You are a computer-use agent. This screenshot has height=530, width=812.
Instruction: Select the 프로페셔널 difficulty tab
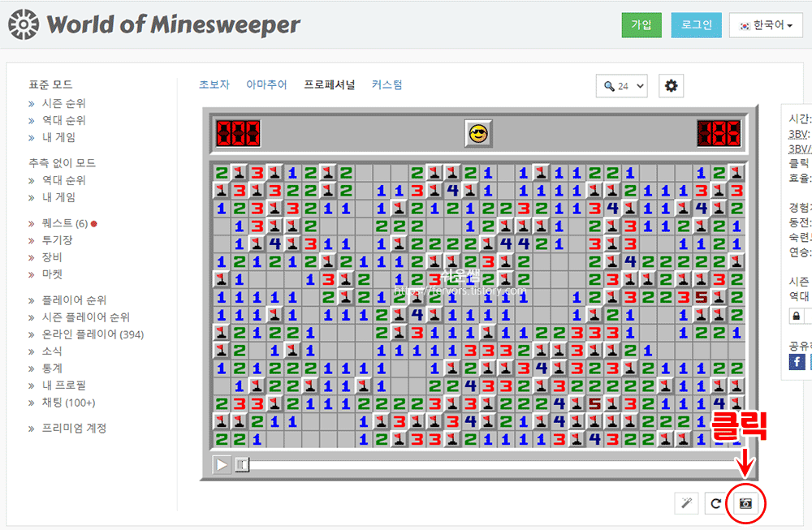click(x=330, y=84)
